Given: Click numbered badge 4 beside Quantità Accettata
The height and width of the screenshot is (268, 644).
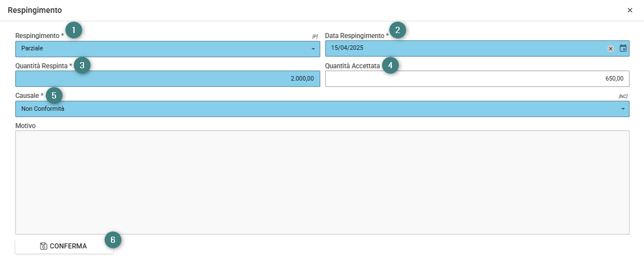Looking at the screenshot, I should pyautogui.click(x=390, y=65).
